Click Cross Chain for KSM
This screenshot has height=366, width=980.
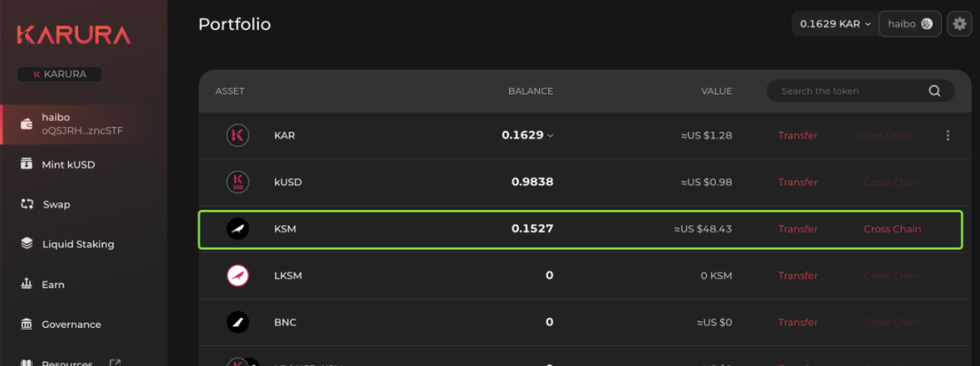pos(892,229)
